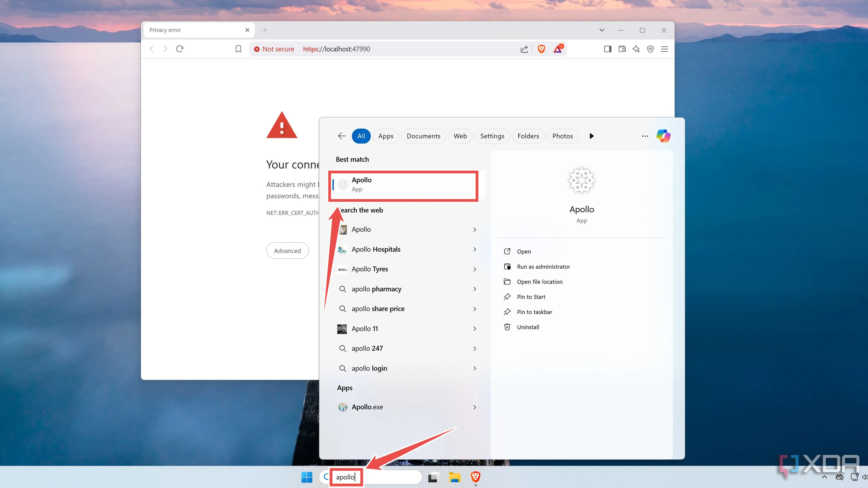Select Run as administrator for Apollo
This screenshot has height=488, width=868.
(543, 266)
